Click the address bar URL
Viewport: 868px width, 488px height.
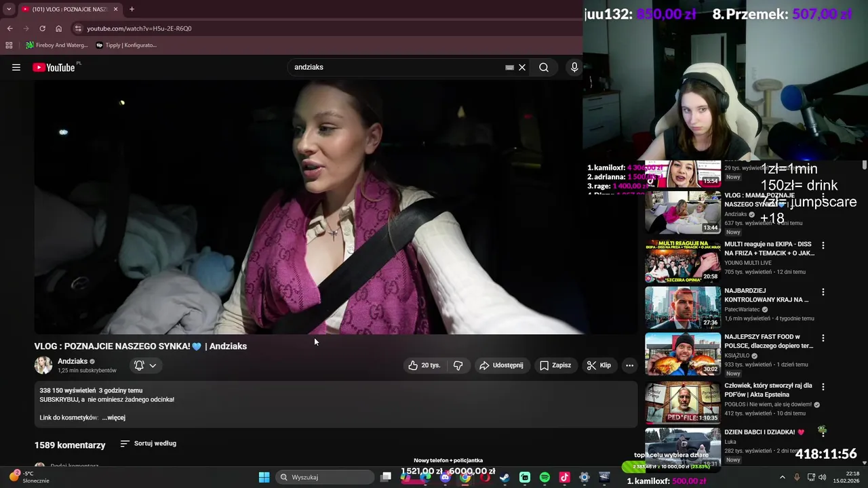[139, 28]
